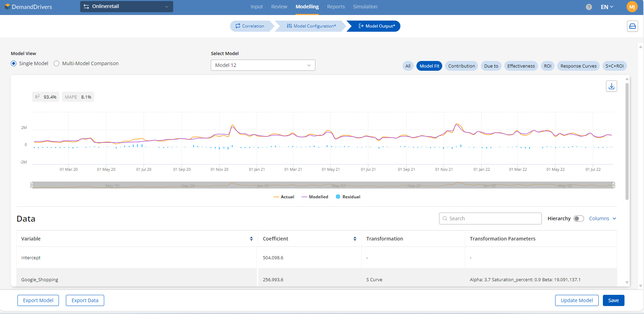
Task: Click the search magnifier icon
Action: 445,219
